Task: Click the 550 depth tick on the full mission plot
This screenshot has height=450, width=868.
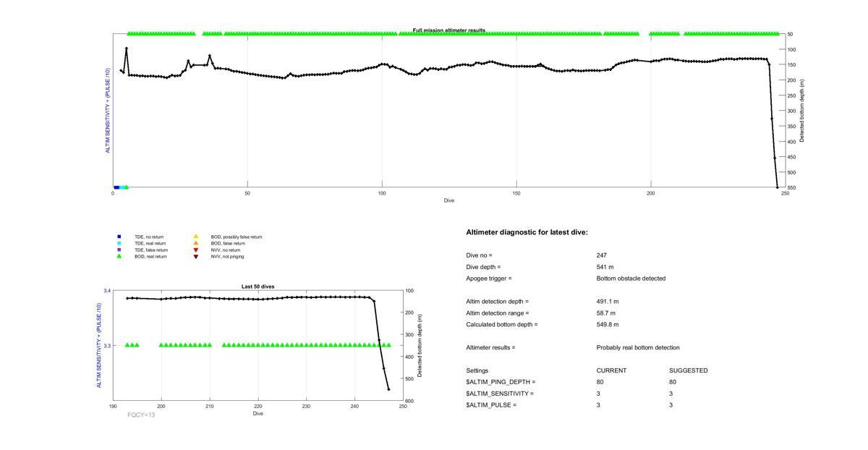Action: tap(790, 188)
